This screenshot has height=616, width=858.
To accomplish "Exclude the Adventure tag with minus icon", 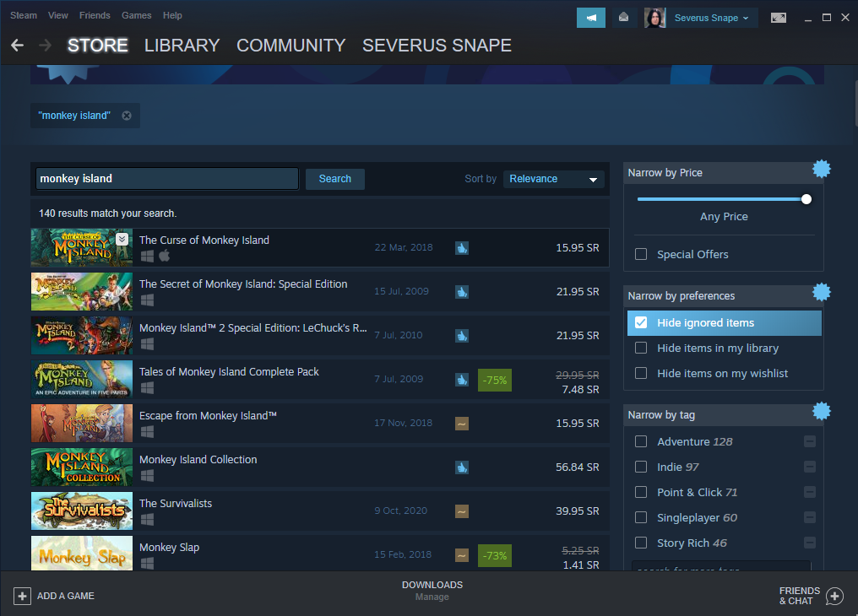I will 810,441.
